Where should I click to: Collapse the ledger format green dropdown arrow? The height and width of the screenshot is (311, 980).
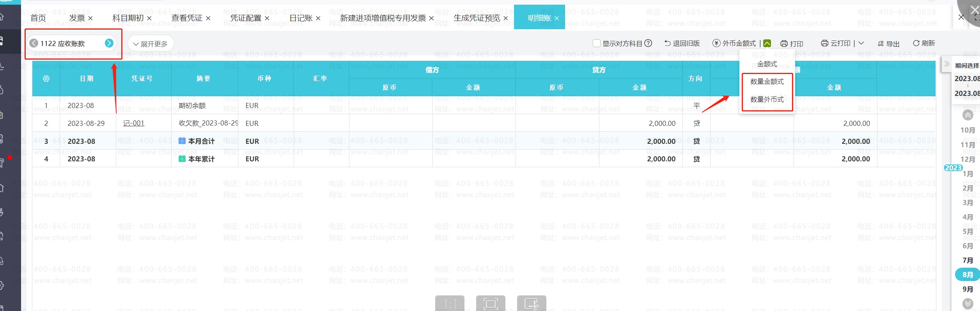coord(767,43)
